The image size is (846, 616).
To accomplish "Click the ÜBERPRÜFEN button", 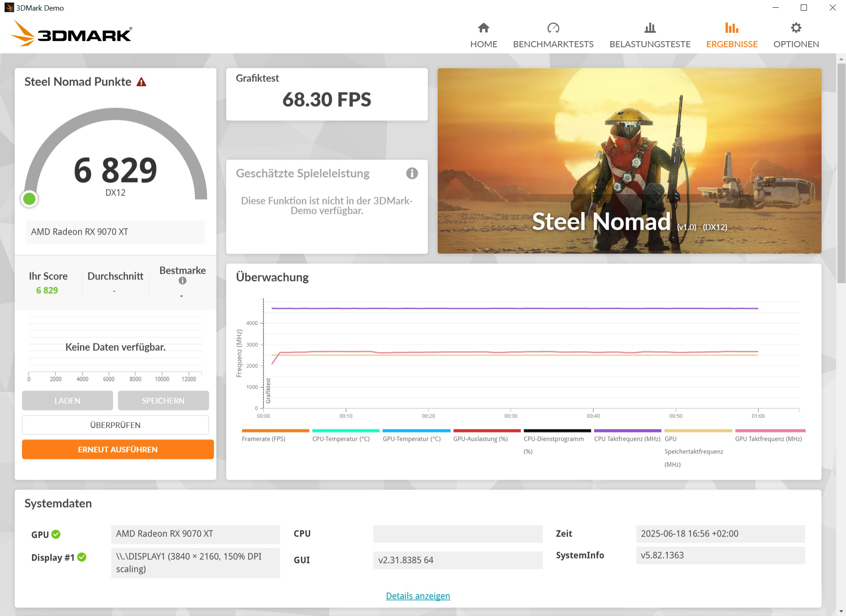I will tap(115, 425).
